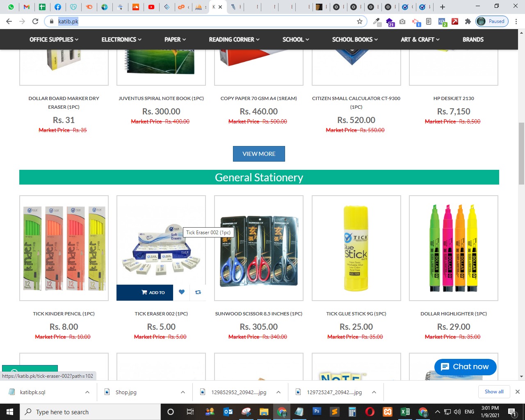
Task: Open HP DESKJET 2130 product link
Action: [454, 98]
